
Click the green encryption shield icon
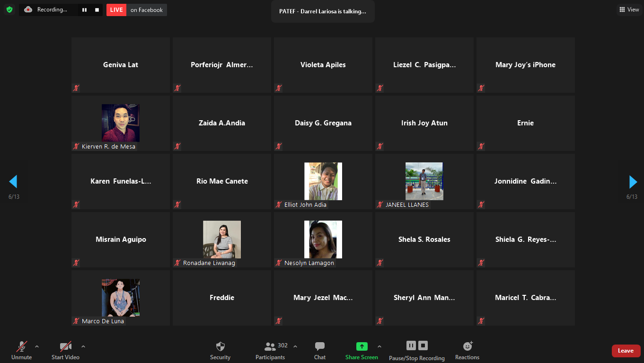[9, 9]
